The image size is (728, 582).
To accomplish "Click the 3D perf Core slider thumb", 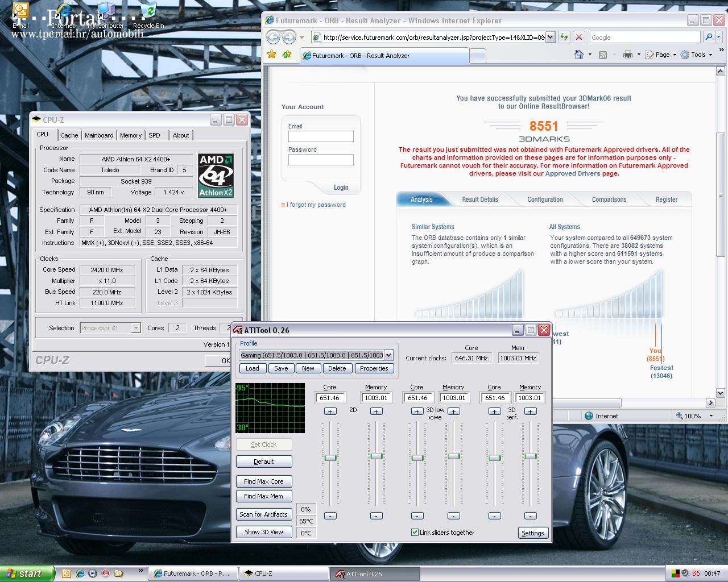I will point(494,458).
